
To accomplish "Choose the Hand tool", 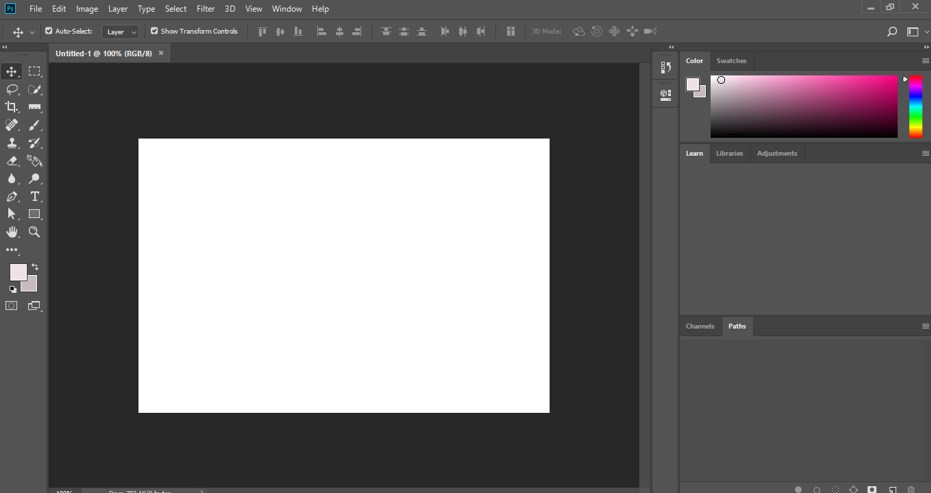I will tap(12, 232).
